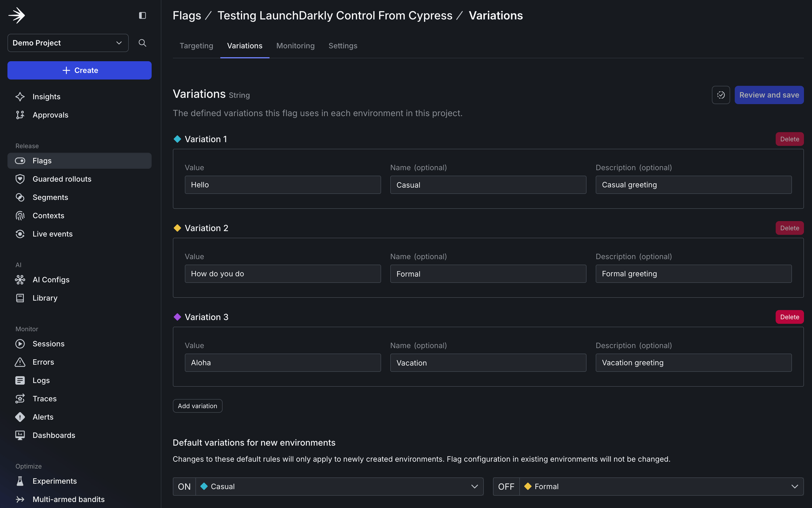Click the purple Variation 3 diamond swatch

pos(177,317)
